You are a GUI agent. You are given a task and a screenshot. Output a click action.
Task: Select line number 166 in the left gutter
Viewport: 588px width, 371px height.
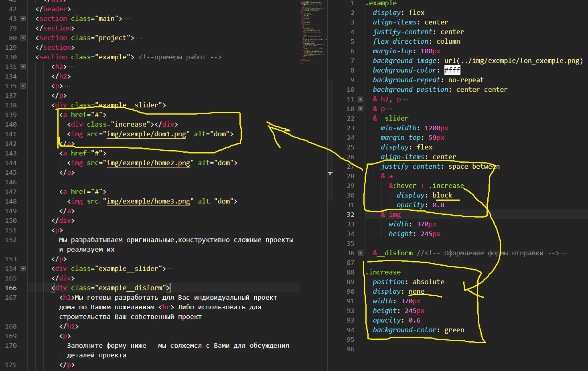click(x=11, y=288)
